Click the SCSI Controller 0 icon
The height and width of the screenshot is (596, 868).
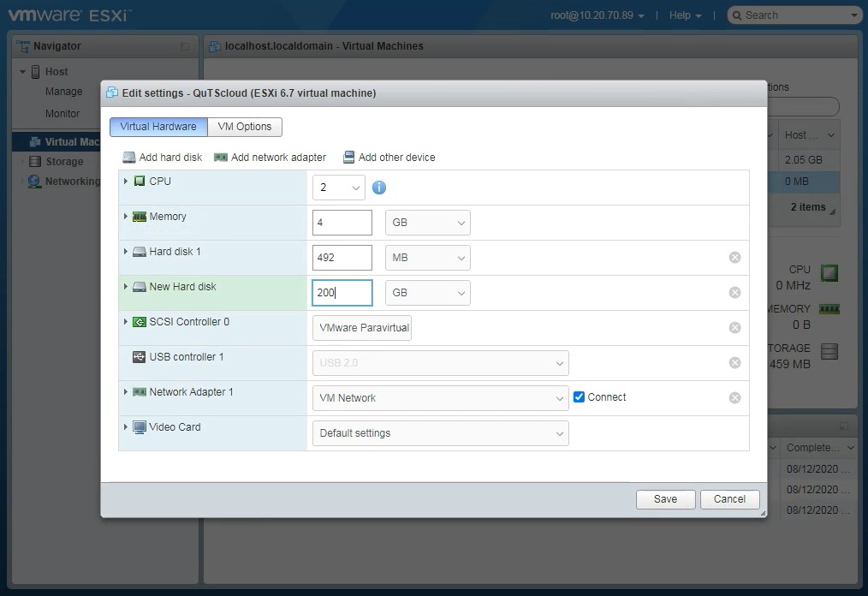click(140, 322)
